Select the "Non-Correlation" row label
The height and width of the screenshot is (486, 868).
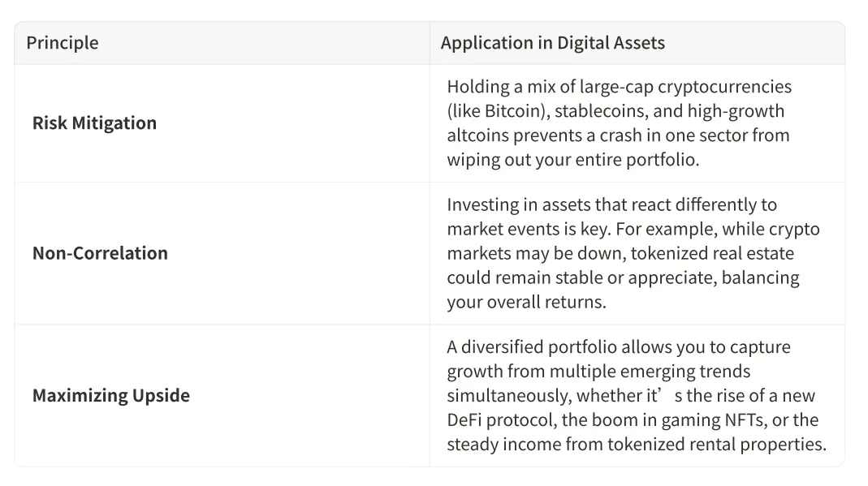(100, 253)
